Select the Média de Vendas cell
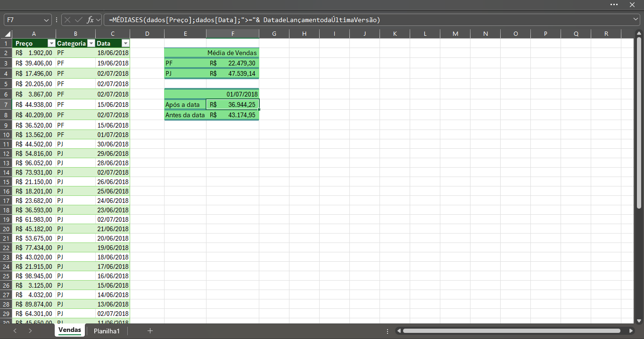Screen dimensions: 644x339 pyautogui.click(x=232, y=53)
